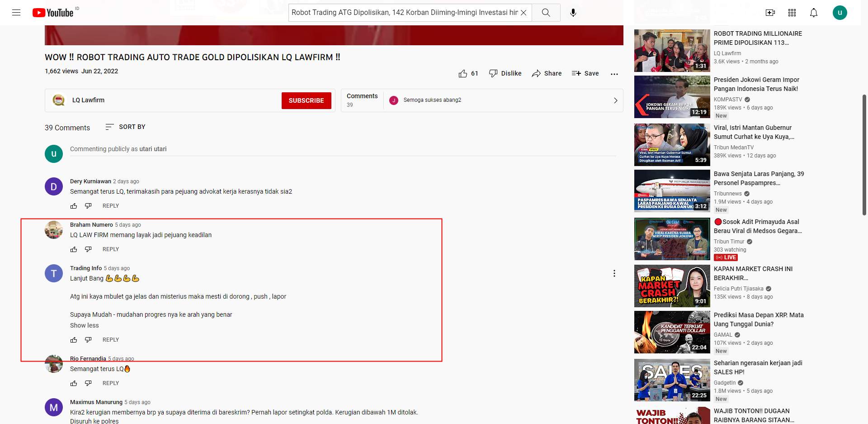Open the Create video icon

click(x=770, y=13)
